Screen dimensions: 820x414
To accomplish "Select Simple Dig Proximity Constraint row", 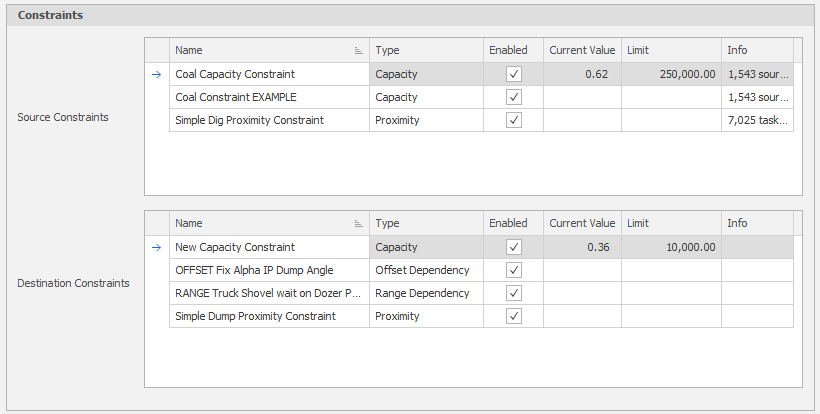I will (x=267, y=120).
